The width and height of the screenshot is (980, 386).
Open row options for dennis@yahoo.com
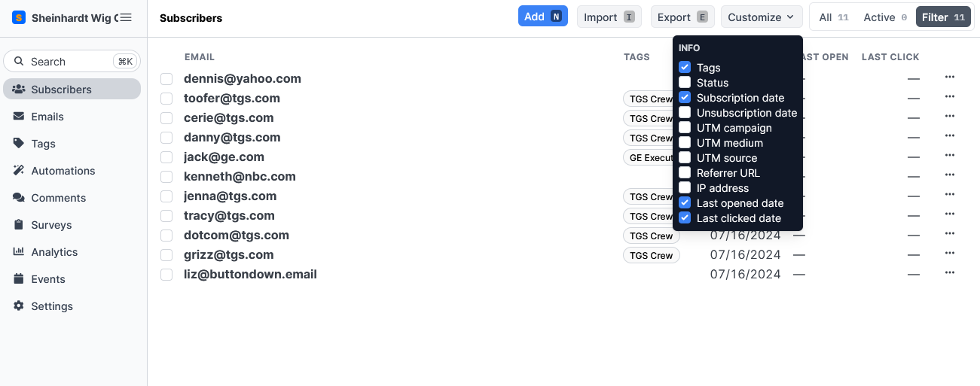coord(950,78)
